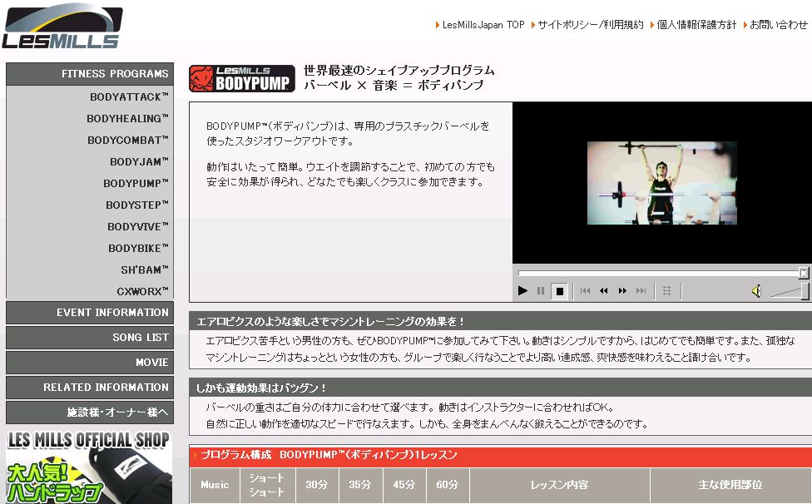812x504 pixels.
Task: Click the Music column header
Action: pos(215,485)
